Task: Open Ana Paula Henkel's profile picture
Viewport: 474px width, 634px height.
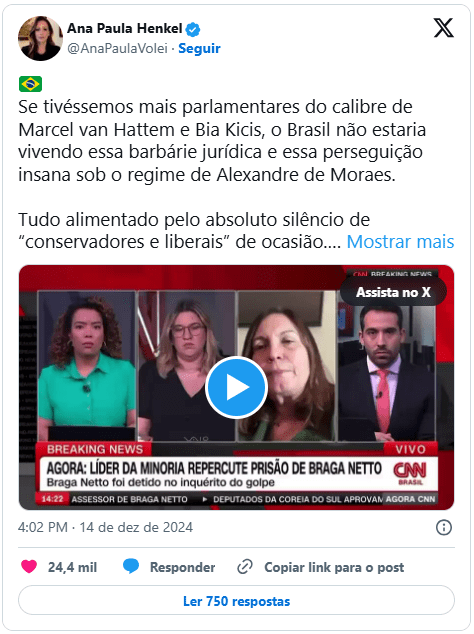Action: [40, 38]
